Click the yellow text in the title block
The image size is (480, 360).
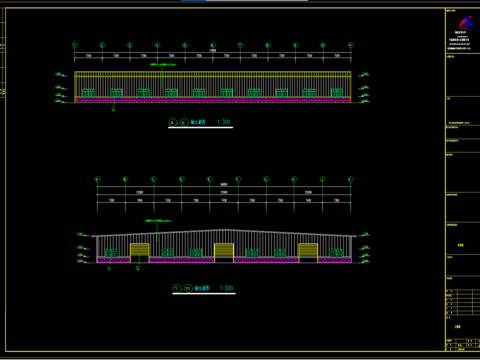(x=461, y=245)
